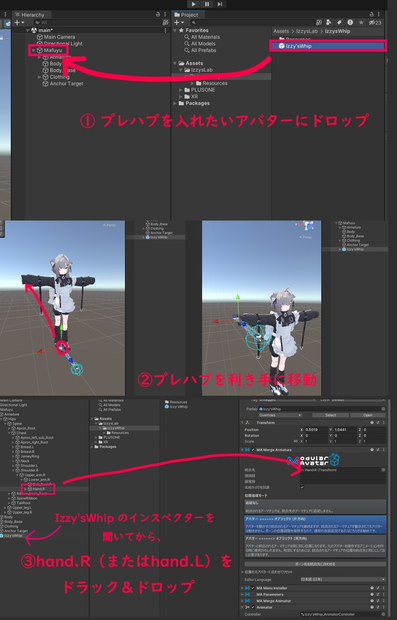Switch to the Hierarchy tab

[x=30, y=15]
